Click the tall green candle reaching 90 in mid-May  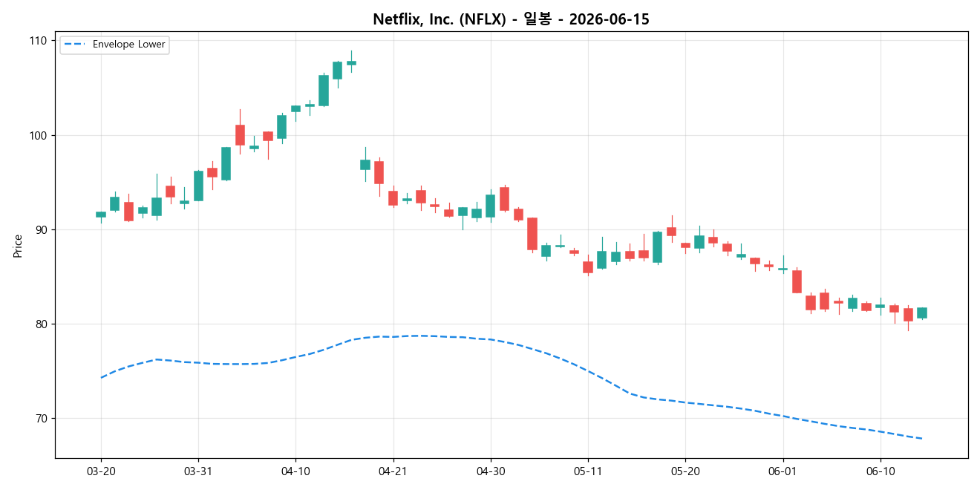click(657, 247)
